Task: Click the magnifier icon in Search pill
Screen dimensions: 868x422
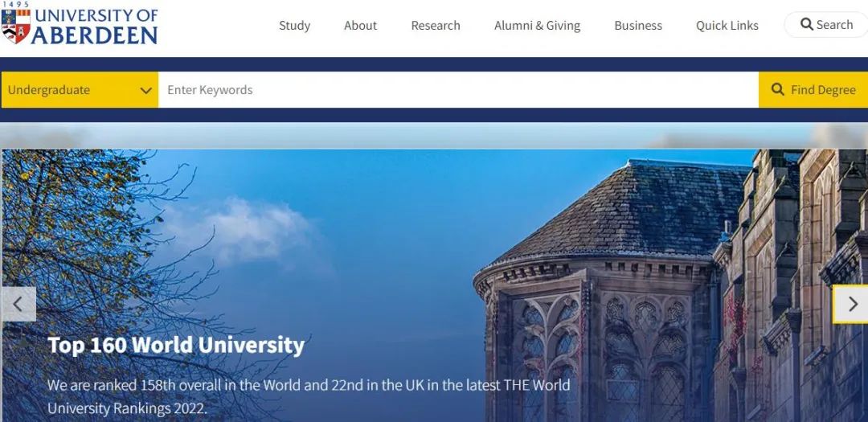Action: (x=807, y=24)
